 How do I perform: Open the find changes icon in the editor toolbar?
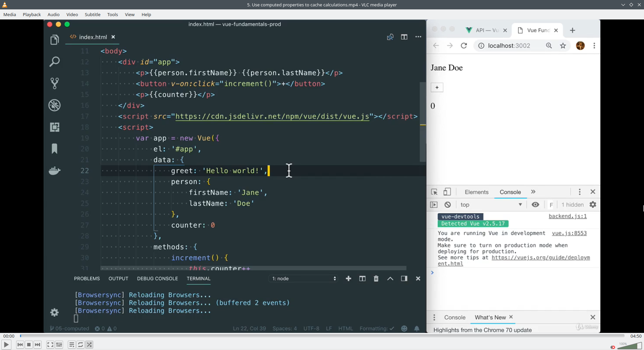click(390, 37)
